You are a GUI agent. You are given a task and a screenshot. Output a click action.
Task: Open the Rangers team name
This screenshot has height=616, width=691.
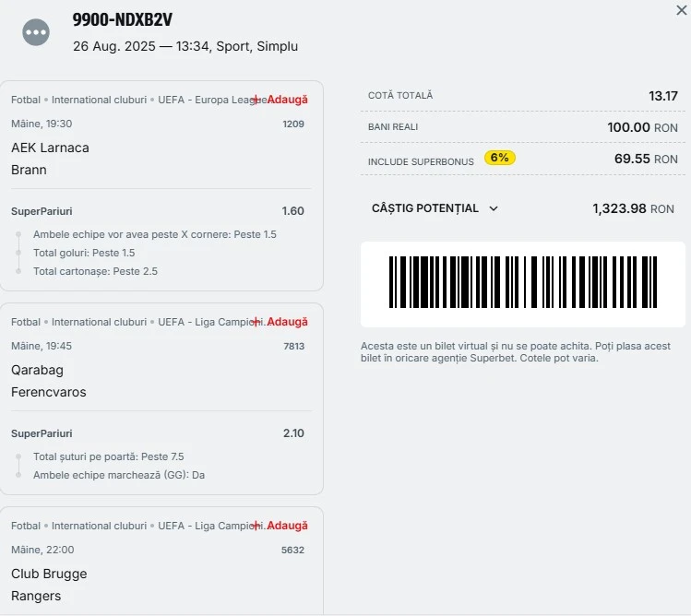coord(36,596)
